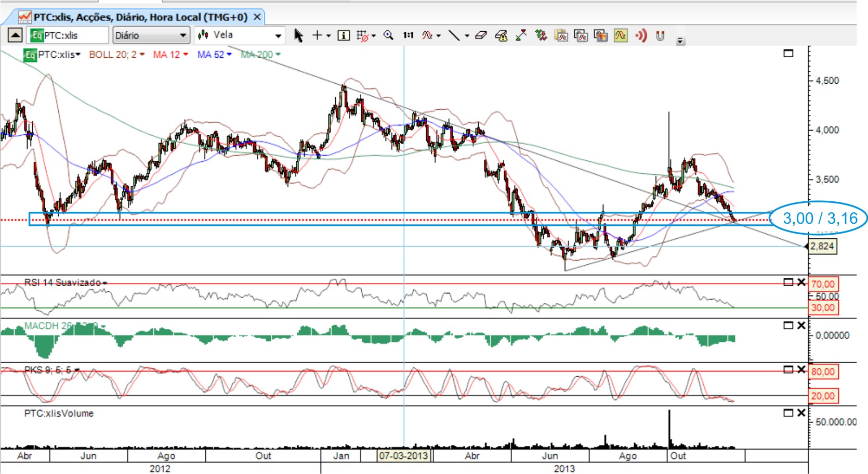Image resolution: width=868 pixels, height=474 pixels.
Task: Open the Vela chart type dropdown
Action: [x=240, y=35]
